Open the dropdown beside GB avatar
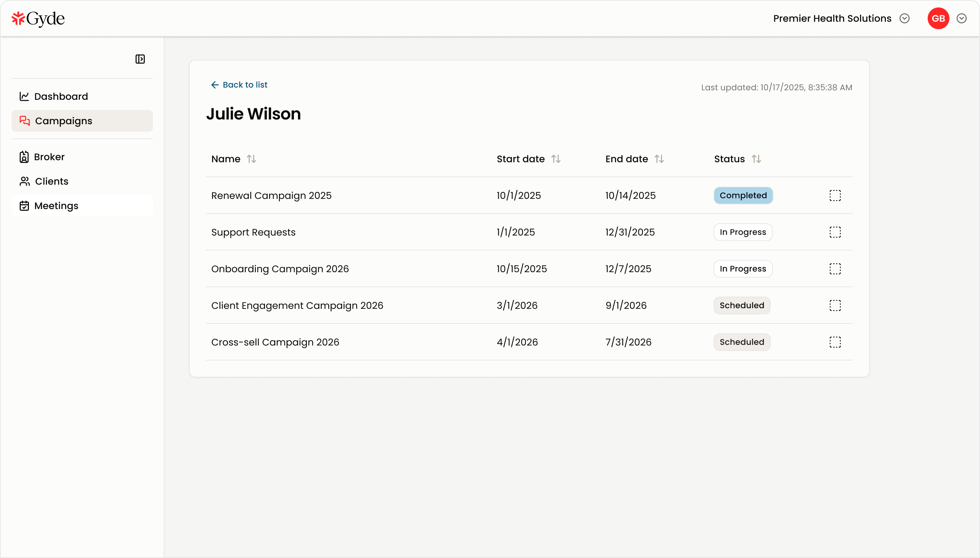Viewport: 980px width, 558px height. [961, 18]
